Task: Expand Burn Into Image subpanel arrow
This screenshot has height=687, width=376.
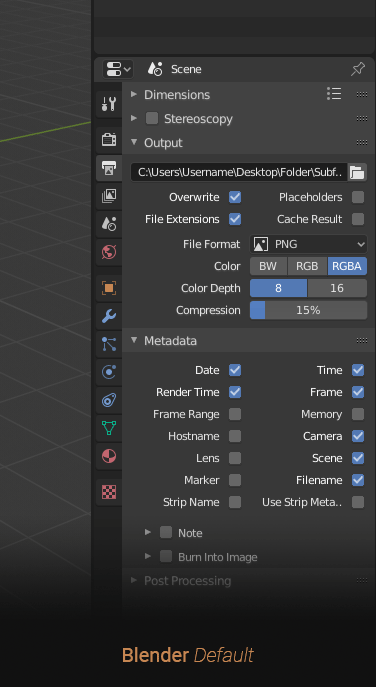Action: (x=148, y=556)
